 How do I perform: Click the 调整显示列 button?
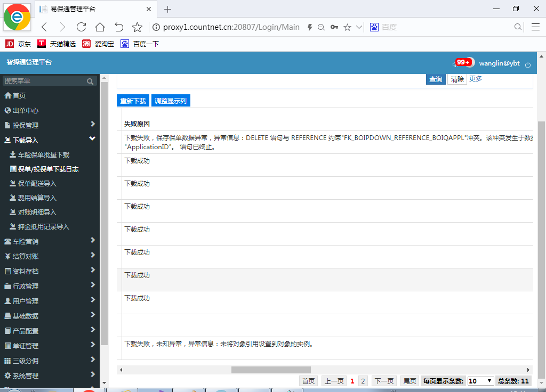[x=171, y=101]
